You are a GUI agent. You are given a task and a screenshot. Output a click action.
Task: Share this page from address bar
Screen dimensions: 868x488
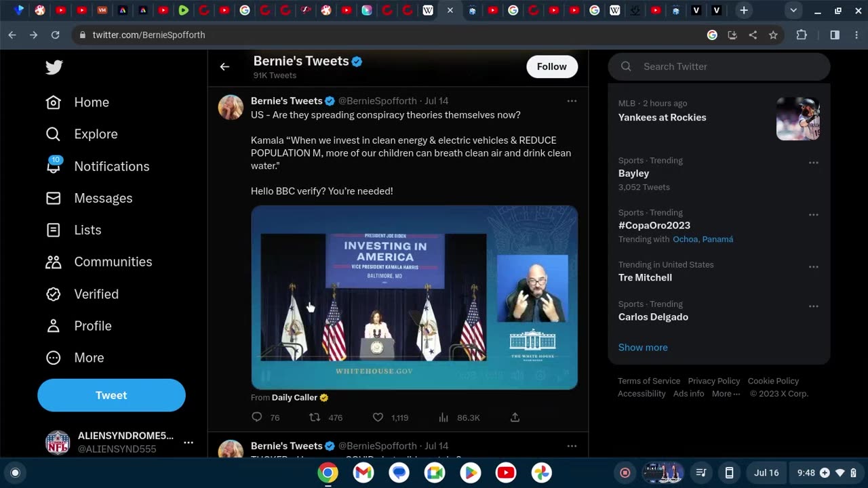pyautogui.click(x=753, y=35)
